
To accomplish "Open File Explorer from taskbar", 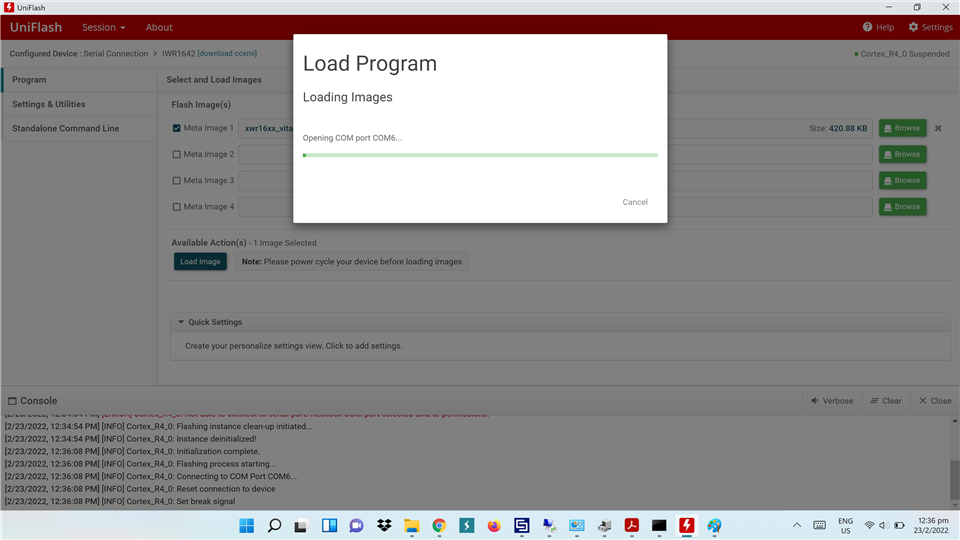I will 411,525.
